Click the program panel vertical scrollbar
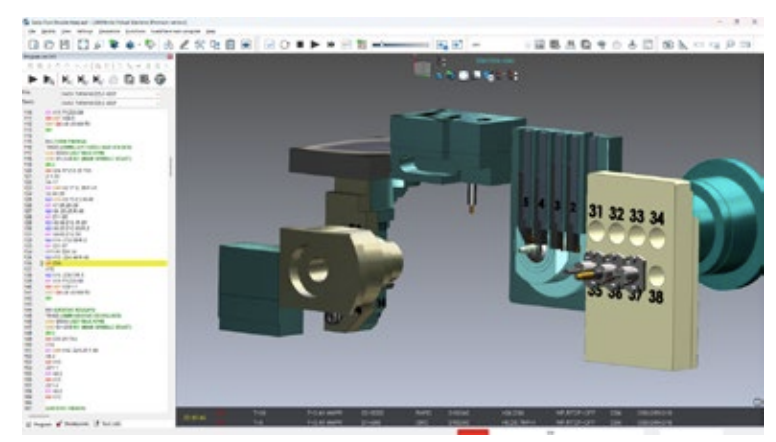Screen dimensions: 776x442 coord(171,167)
